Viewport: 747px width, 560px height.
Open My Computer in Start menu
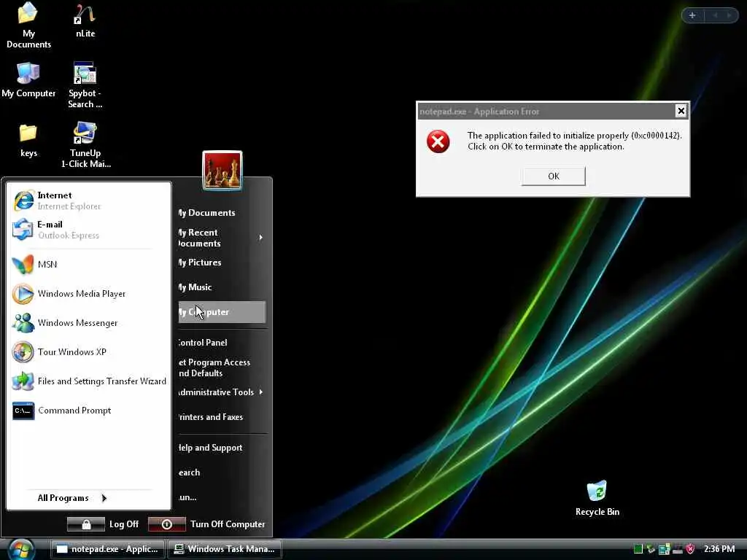click(222, 312)
